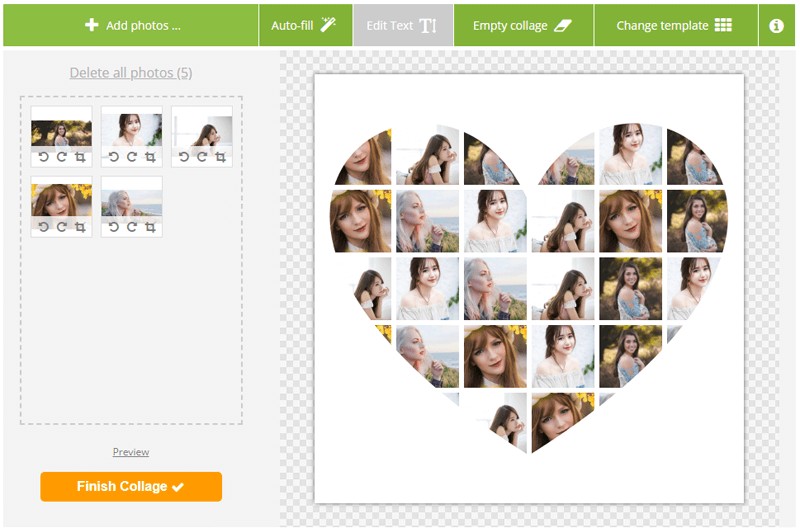Crop the blonde woman thumbnail photo
800x528 pixels.
[150, 227]
